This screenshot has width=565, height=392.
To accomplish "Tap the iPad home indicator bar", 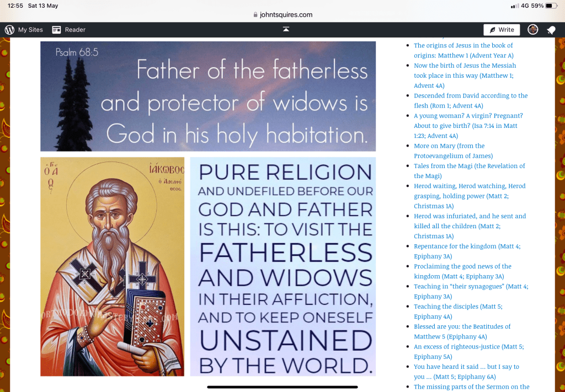I will tap(282, 387).
